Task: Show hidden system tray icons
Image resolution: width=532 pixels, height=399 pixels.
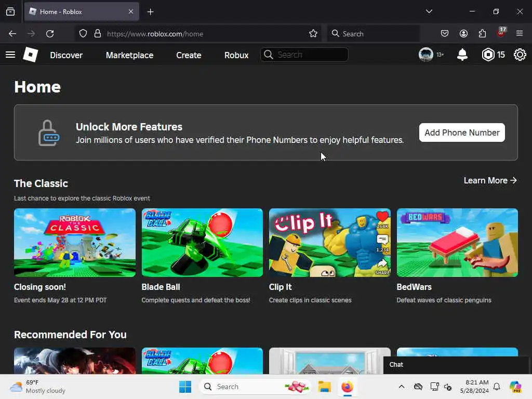Action: (402, 387)
